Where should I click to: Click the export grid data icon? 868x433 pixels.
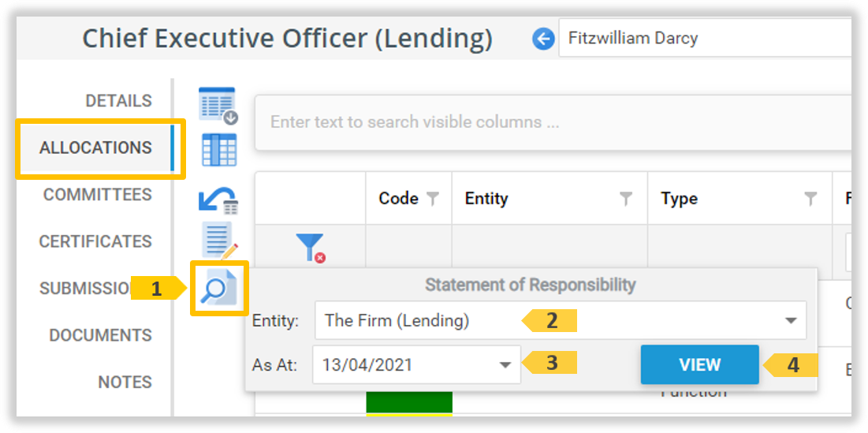click(x=218, y=106)
